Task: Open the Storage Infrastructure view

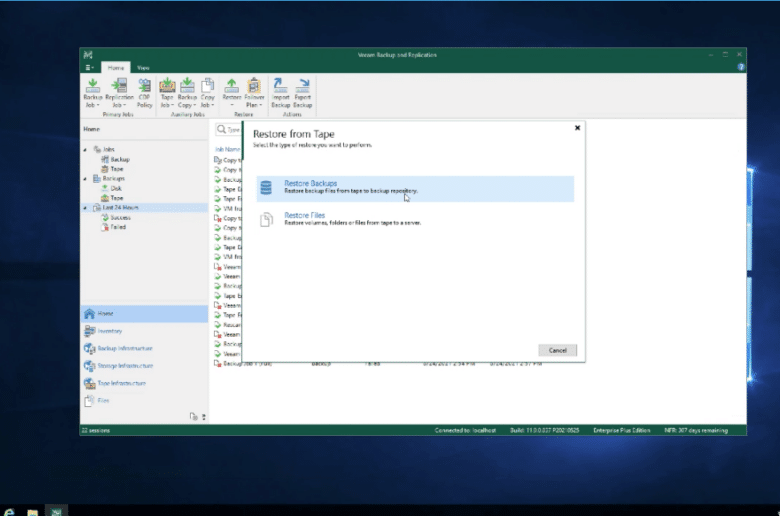Action: 144,366
